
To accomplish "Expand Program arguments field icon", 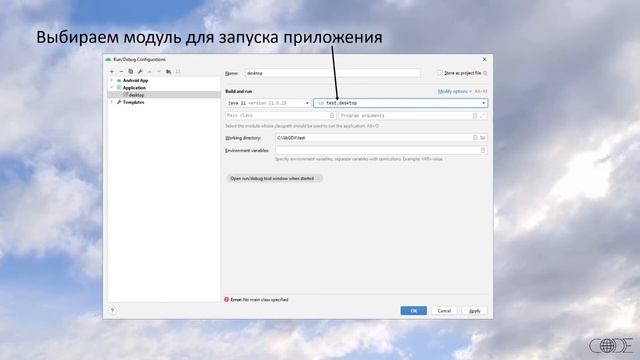I will (482, 116).
